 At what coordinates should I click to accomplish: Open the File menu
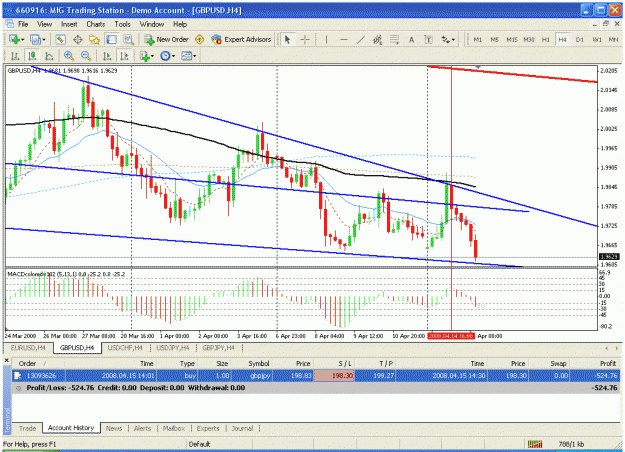pyautogui.click(x=23, y=24)
